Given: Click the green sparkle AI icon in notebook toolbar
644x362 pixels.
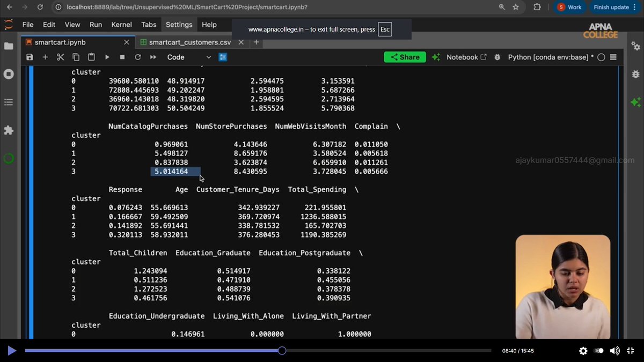Looking at the screenshot, I should tap(436, 57).
